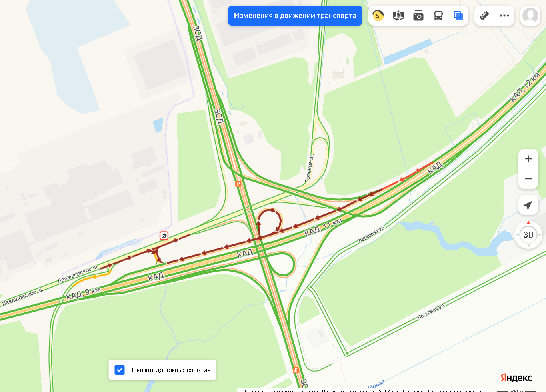Screen dimensions: 546x392
Task: Click Изменения в движении транспорта button
Action: click(295, 16)
